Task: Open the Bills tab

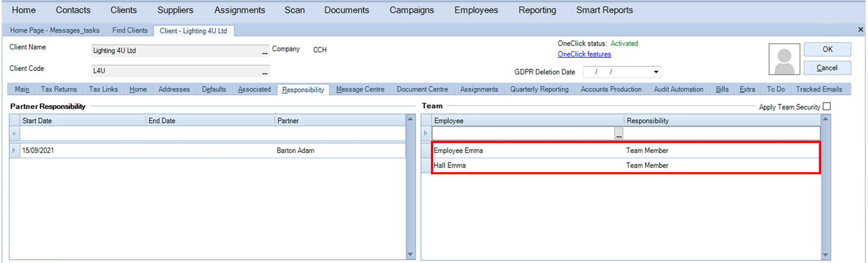Action: click(722, 89)
